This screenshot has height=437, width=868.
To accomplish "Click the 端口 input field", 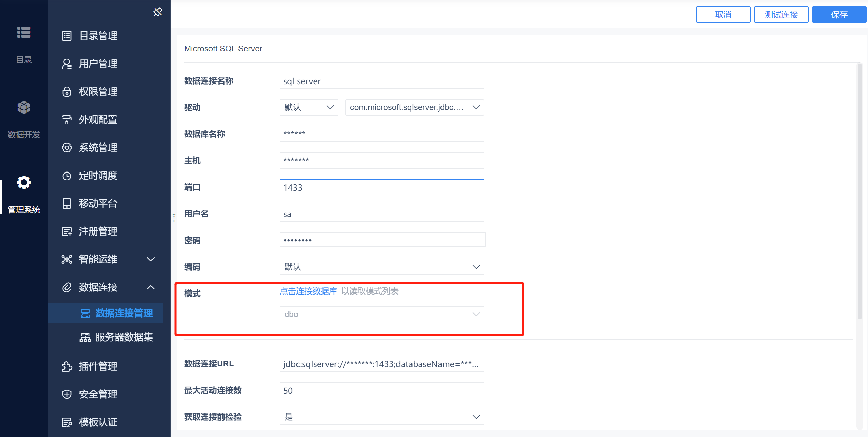I will click(382, 187).
